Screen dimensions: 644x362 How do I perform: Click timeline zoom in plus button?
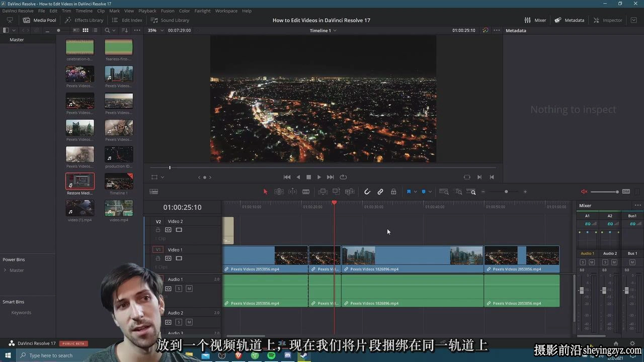[525, 192]
